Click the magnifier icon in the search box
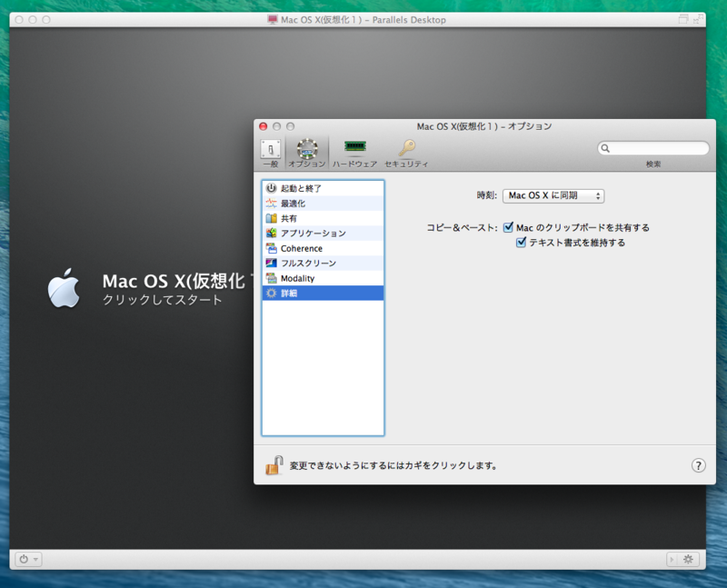The width and height of the screenshot is (727, 588). tap(605, 148)
